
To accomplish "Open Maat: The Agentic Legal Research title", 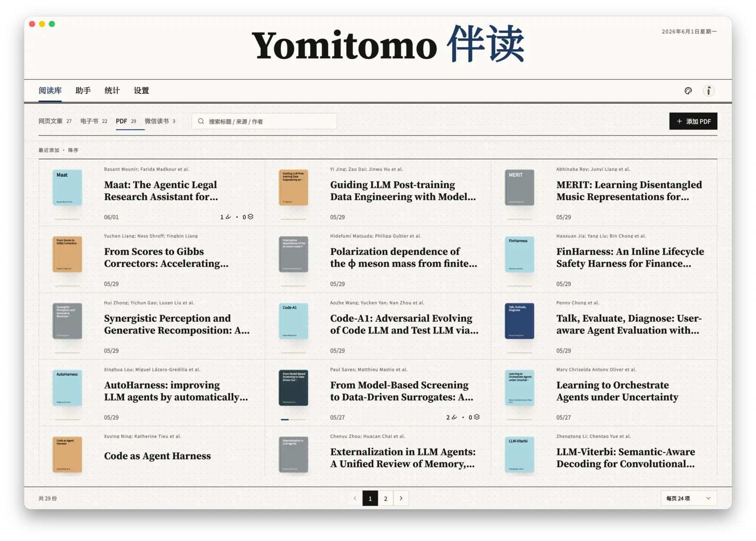I will [161, 191].
